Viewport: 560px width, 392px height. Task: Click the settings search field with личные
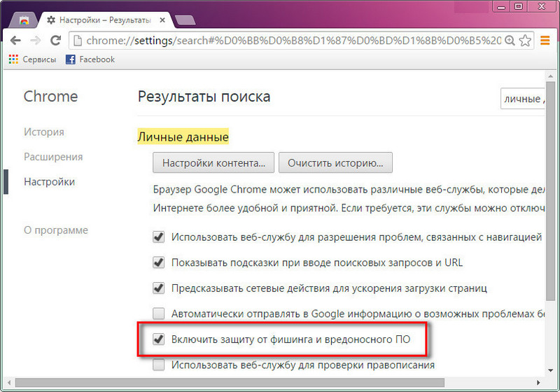click(523, 99)
